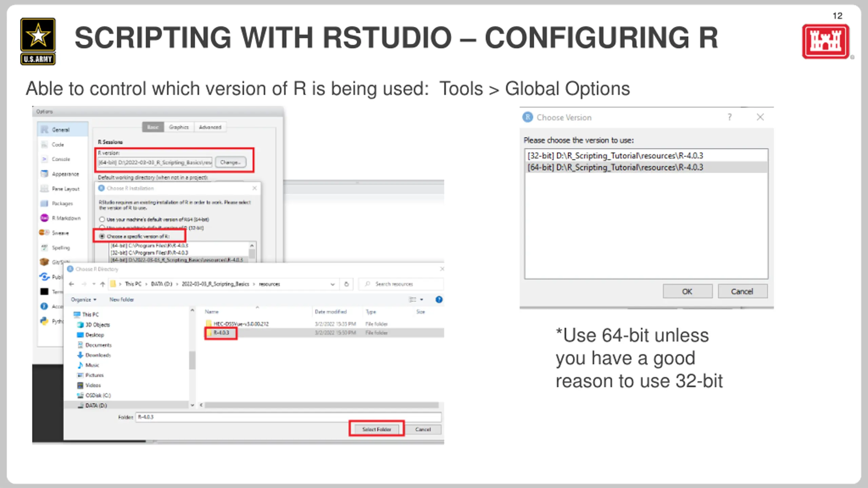Switch to the Advanced tab

coord(210,127)
